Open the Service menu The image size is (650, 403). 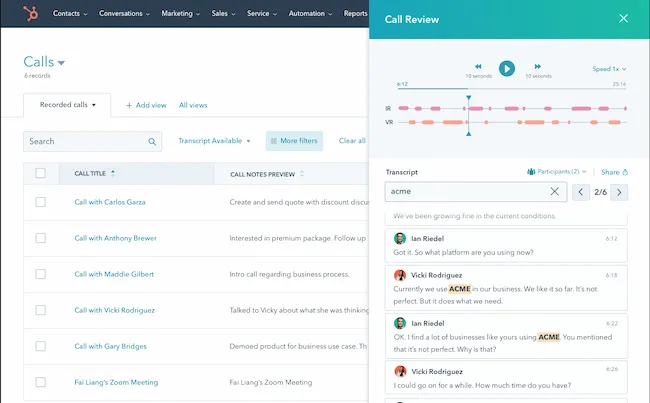coord(262,13)
